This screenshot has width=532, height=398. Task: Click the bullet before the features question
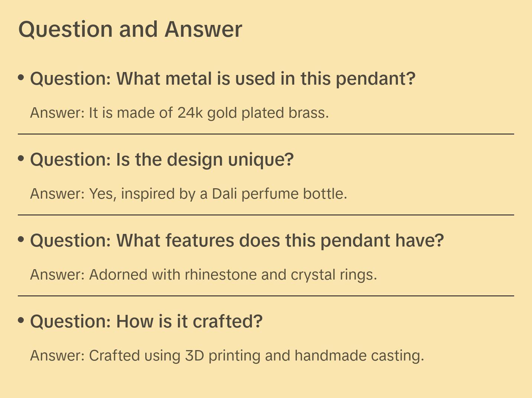(21, 239)
